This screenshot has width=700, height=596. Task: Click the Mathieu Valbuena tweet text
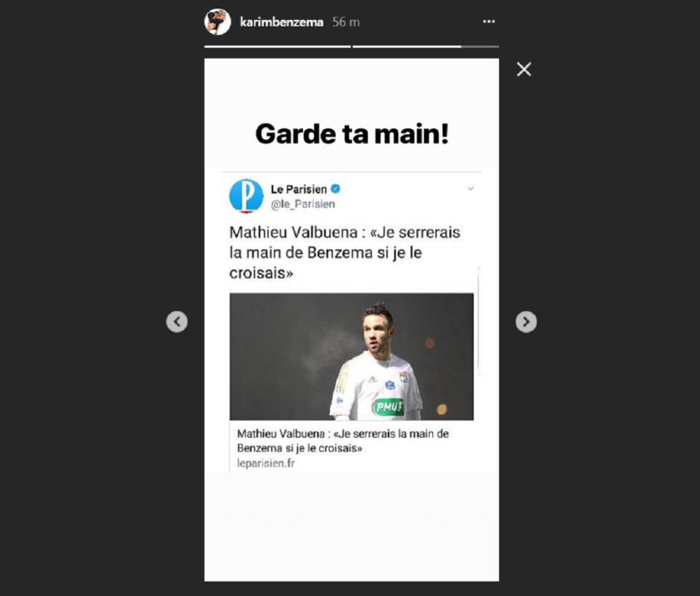pos(345,252)
